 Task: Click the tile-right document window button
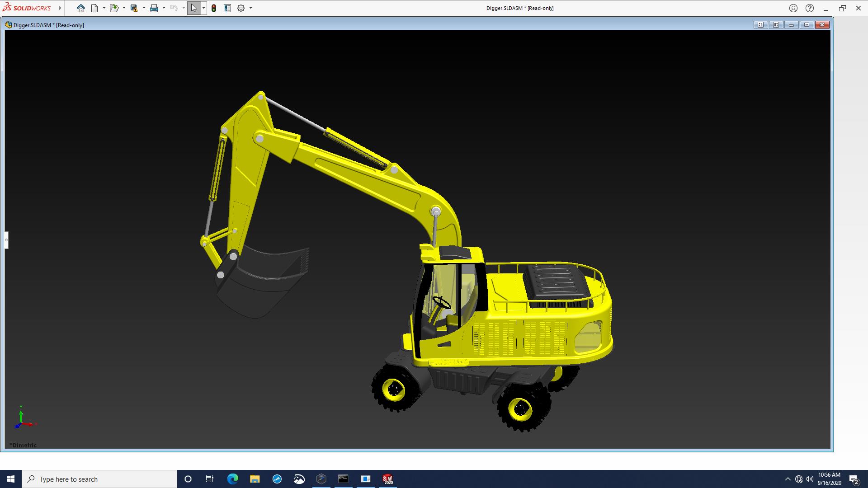[x=776, y=25]
